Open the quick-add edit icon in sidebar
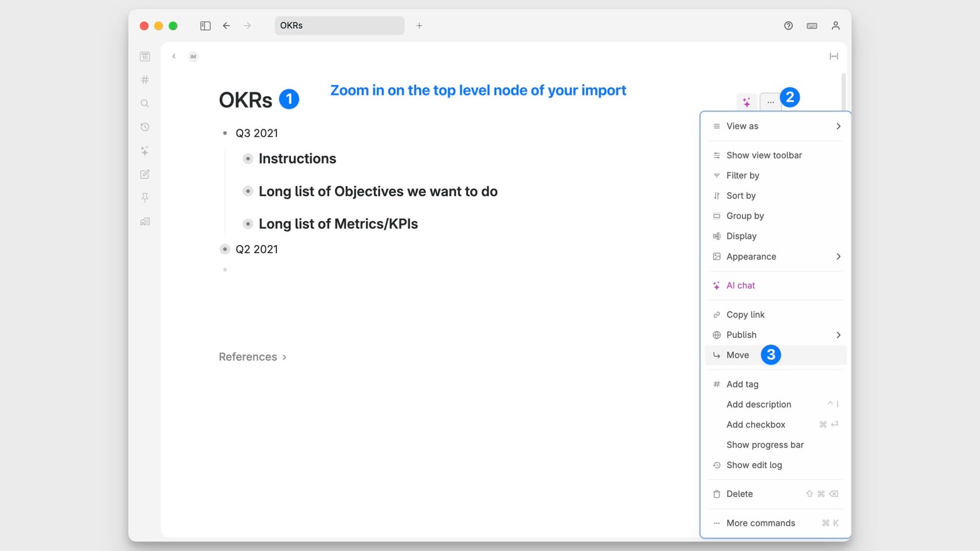The width and height of the screenshot is (980, 551). point(145,174)
